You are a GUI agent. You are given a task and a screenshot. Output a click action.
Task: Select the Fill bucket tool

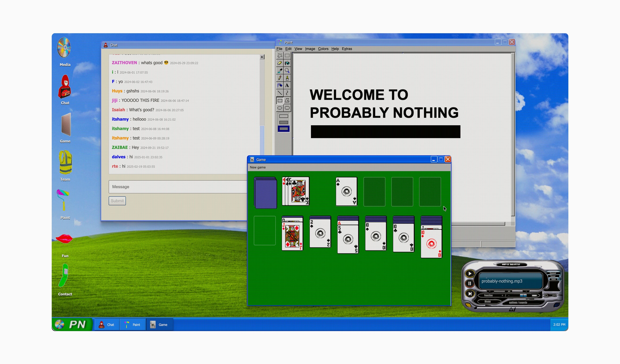pos(287,63)
